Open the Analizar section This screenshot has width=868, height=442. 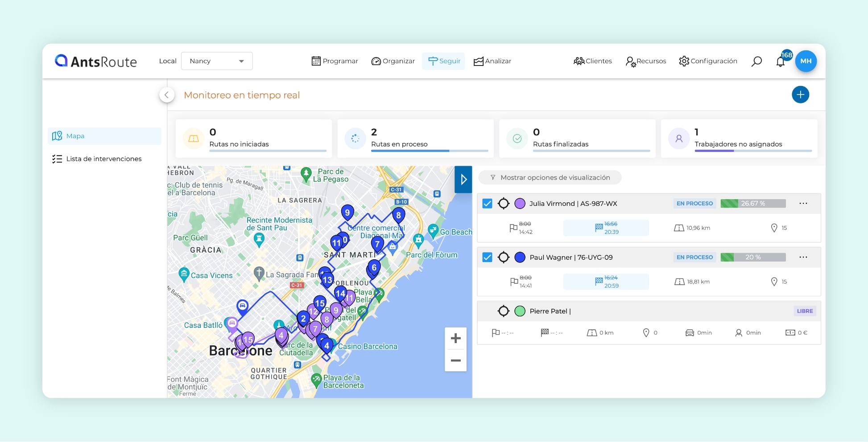pyautogui.click(x=492, y=61)
